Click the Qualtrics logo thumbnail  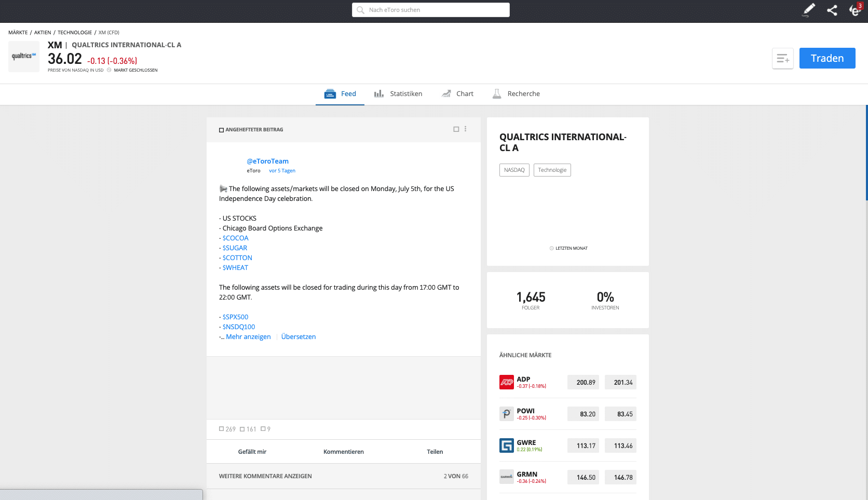[x=24, y=56]
